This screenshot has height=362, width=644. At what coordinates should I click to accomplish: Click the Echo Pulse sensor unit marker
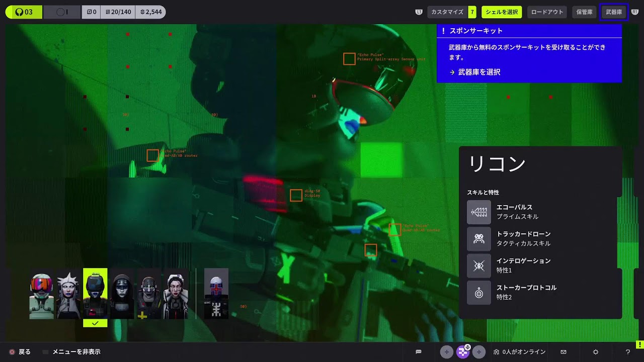(x=349, y=59)
